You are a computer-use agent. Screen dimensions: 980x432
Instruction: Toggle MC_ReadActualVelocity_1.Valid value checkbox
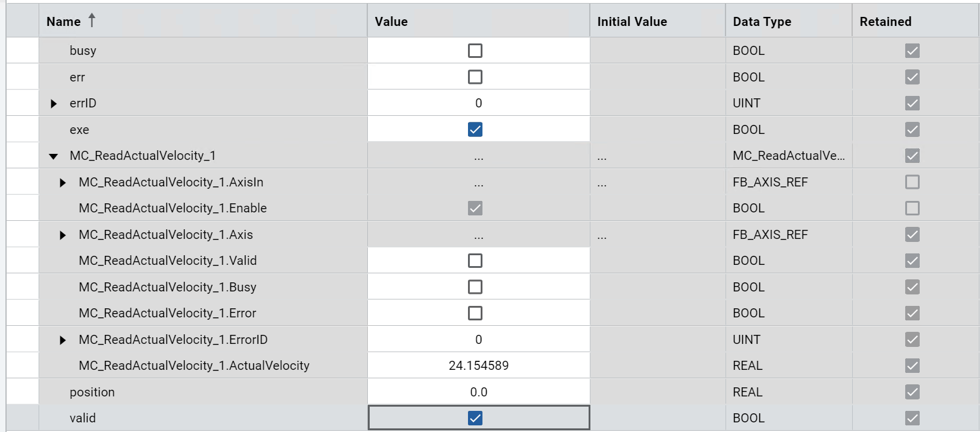pos(475,261)
